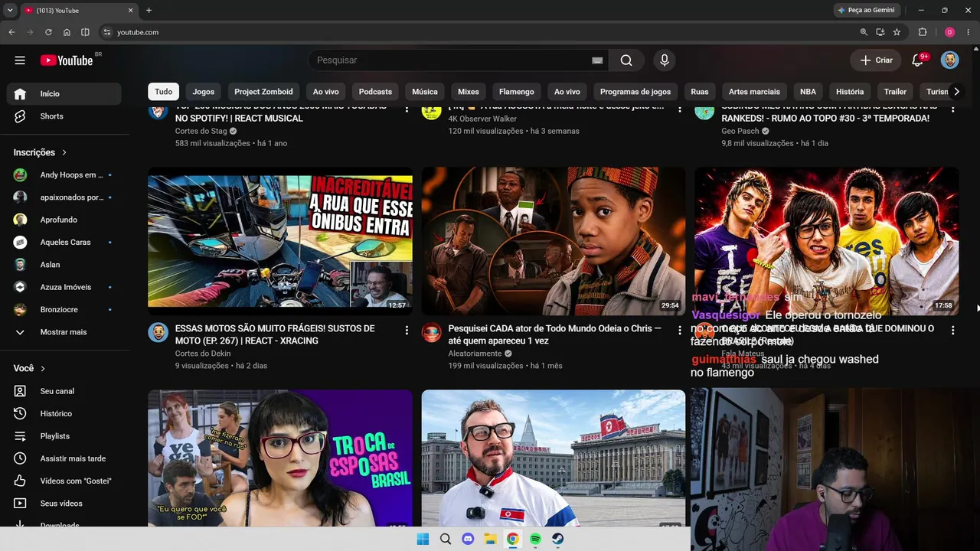Open a new browser tab
Image resolution: width=980 pixels, height=551 pixels.
(149, 11)
